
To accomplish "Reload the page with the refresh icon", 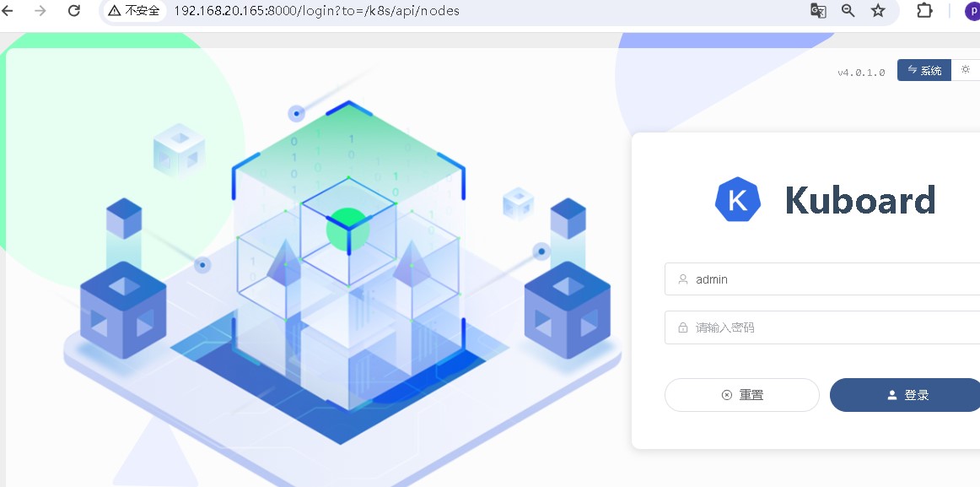I will coord(73,11).
